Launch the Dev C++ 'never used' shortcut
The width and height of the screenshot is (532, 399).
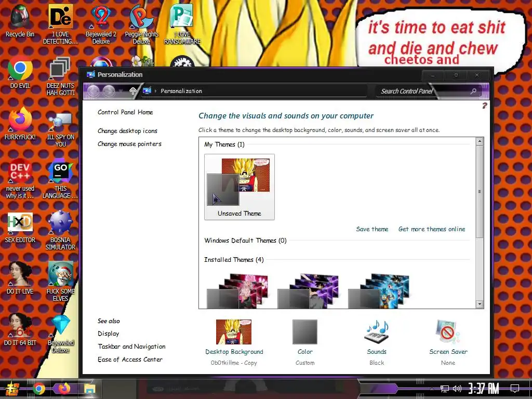click(x=20, y=179)
